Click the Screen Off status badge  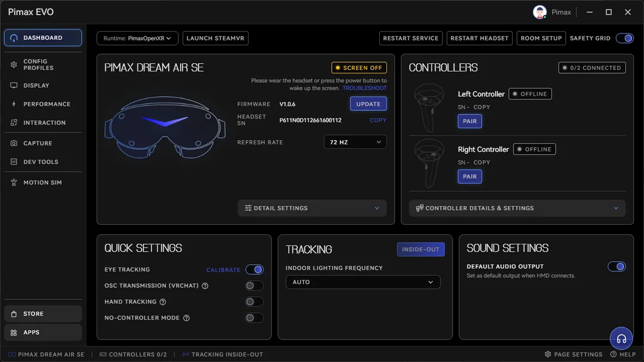(x=359, y=68)
